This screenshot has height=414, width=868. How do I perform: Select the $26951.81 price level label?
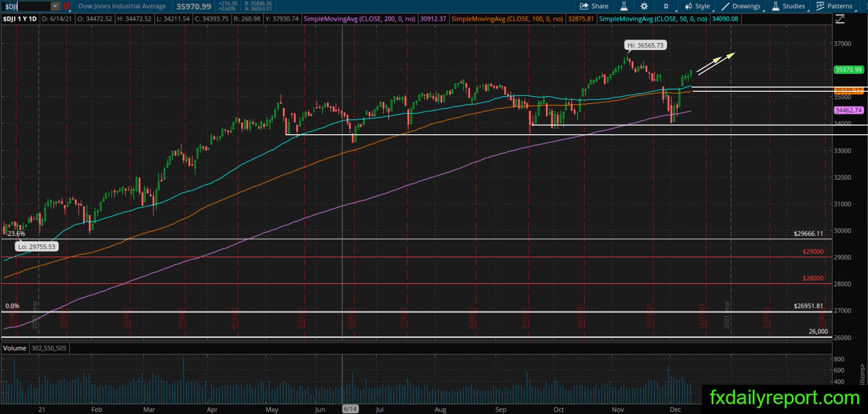click(808, 306)
